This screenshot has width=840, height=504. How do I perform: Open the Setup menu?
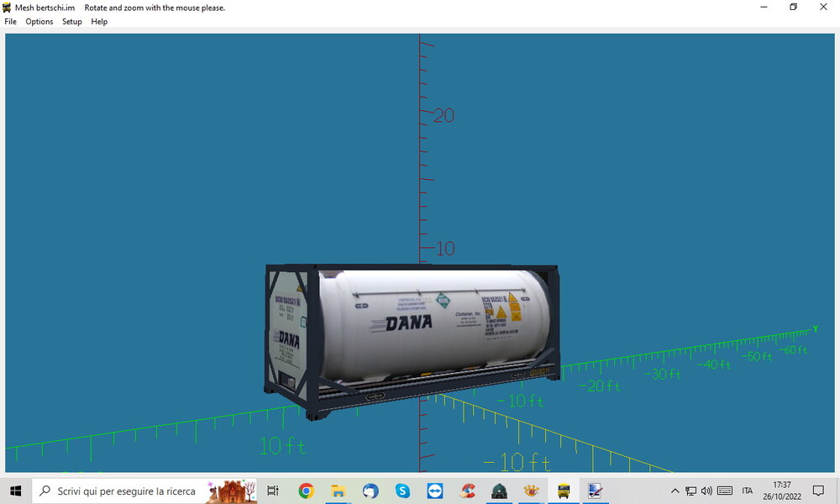click(71, 22)
